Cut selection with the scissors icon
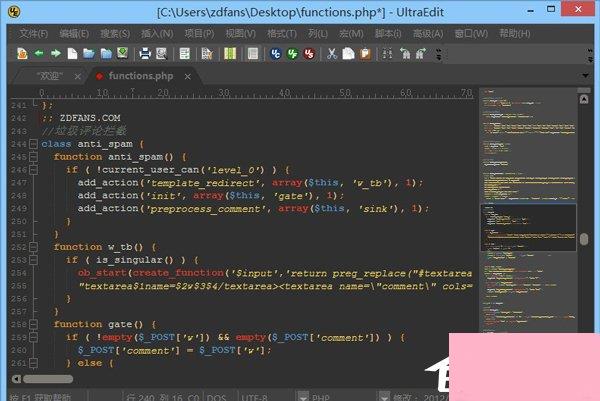 (x=332, y=54)
